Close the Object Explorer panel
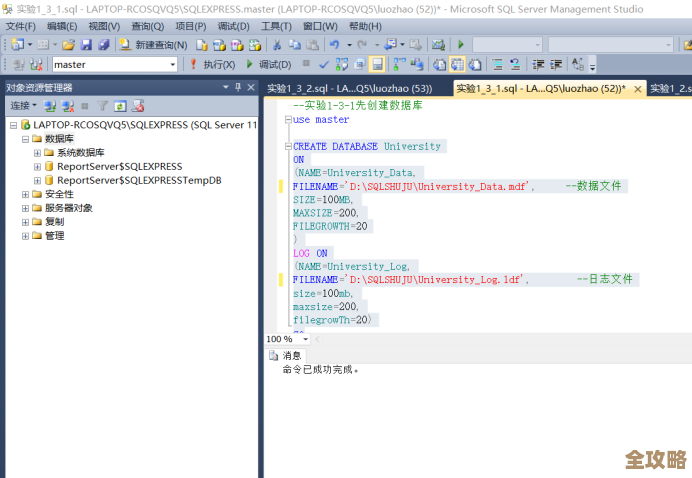 click(x=251, y=87)
